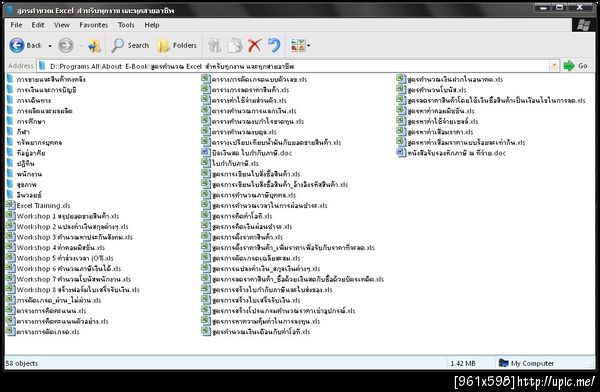600x392 pixels.
Task: Click the folder icon inside the address bar
Action: 42,66
